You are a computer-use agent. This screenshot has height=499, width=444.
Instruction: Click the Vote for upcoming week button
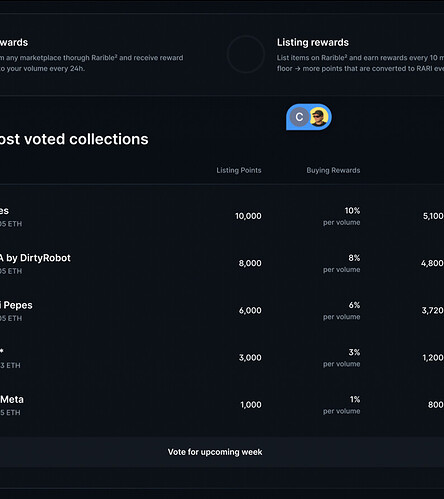point(215,452)
